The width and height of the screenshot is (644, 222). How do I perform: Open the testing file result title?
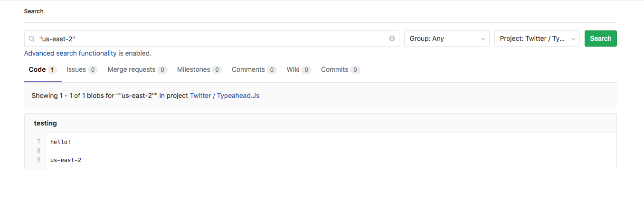45,123
